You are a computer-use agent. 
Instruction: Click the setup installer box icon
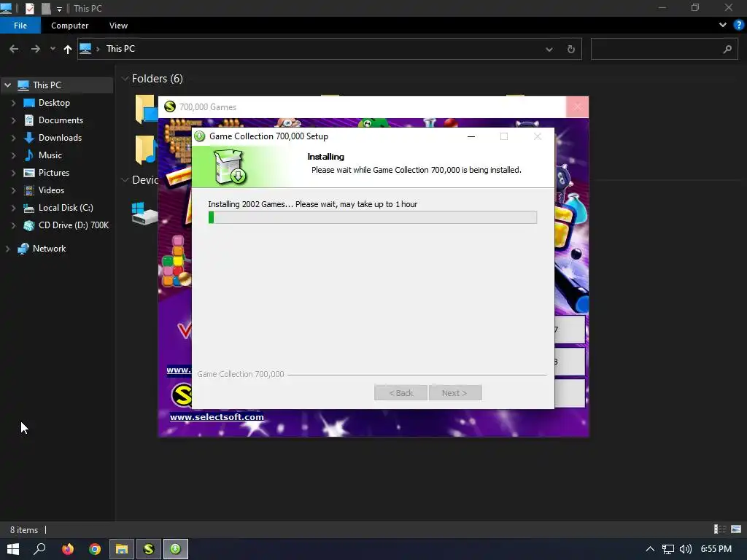pos(230,167)
